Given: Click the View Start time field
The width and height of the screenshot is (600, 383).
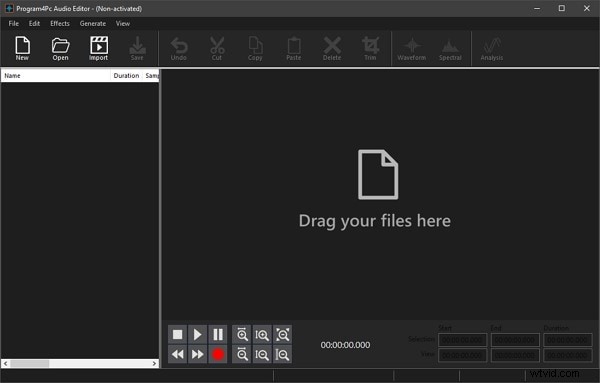Looking at the screenshot, I should point(462,355).
